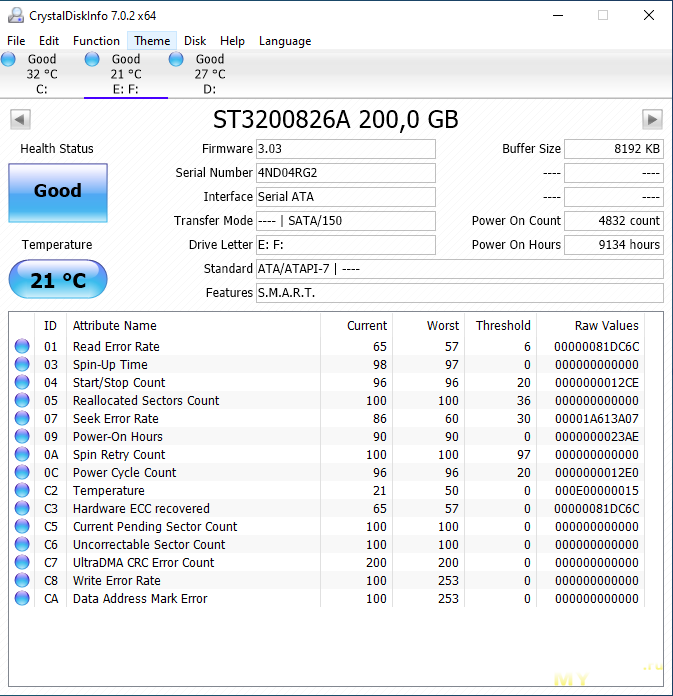673x696 pixels.
Task: Click status orb for Uncorrectable Sector Count
Action: (22, 544)
